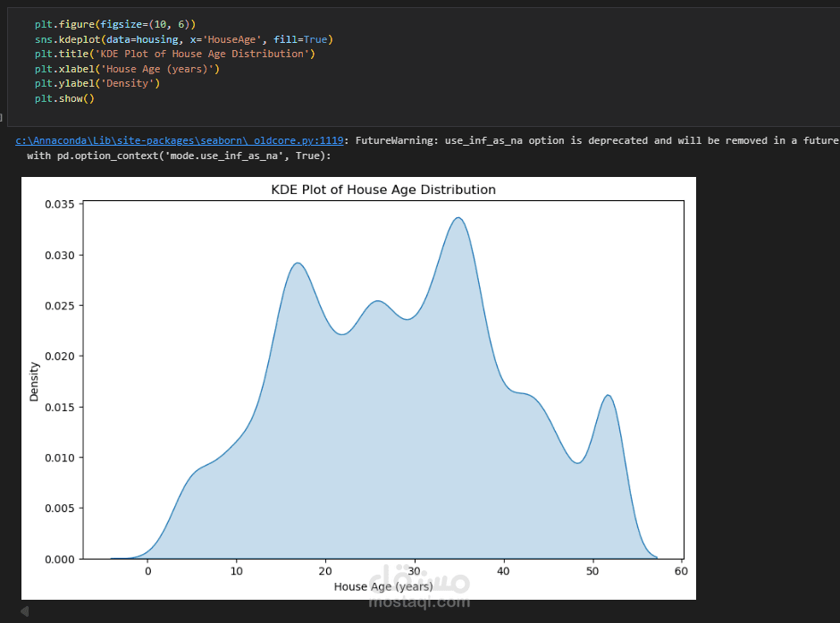Click the sns.kdeplot line in the code cell

184,39
